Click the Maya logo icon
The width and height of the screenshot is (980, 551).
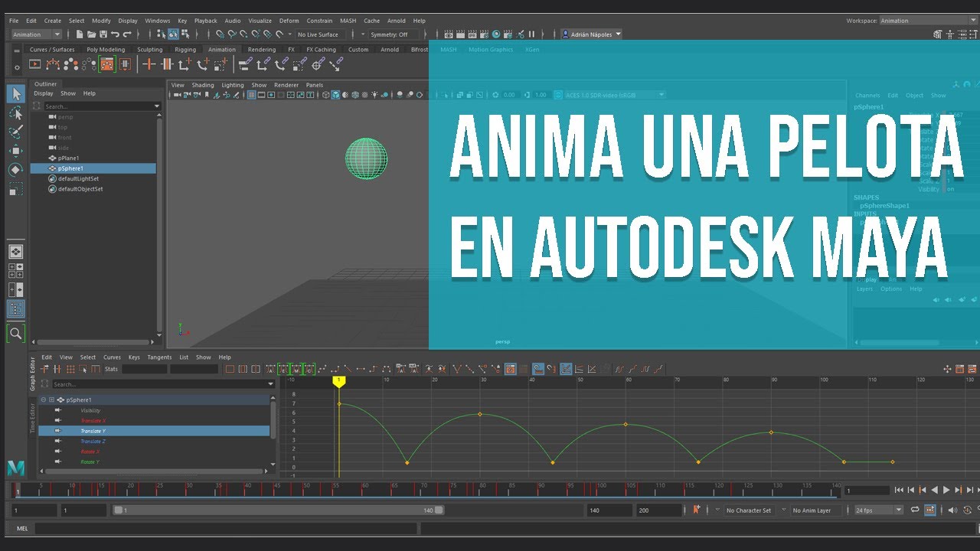pos(16,468)
